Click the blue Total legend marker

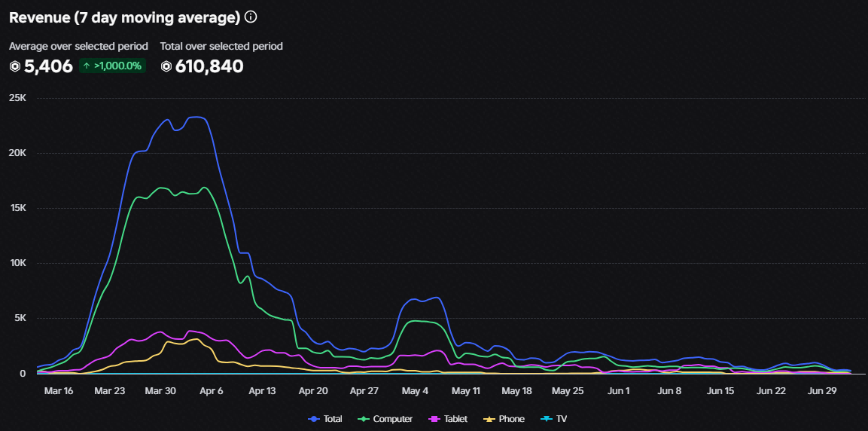[x=315, y=419]
